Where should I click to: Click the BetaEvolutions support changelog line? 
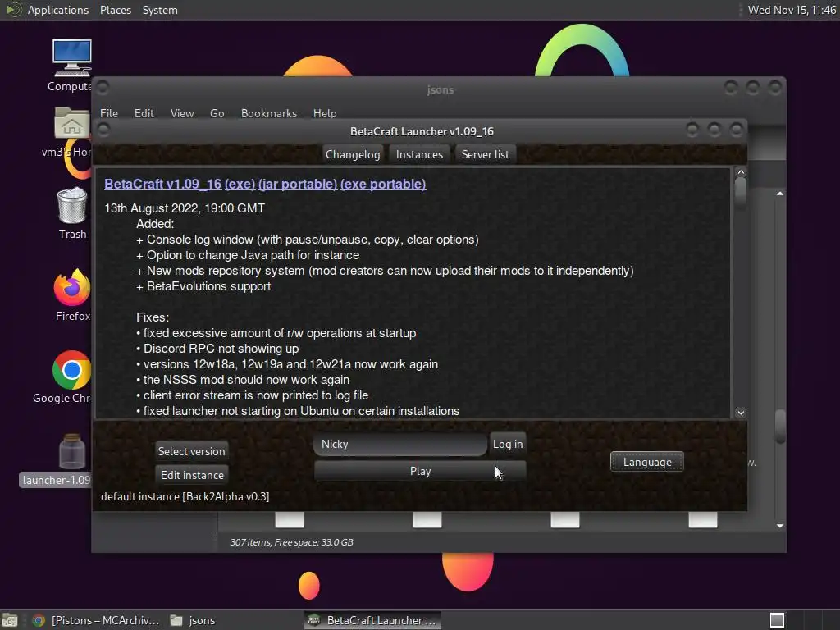pyautogui.click(x=203, y=286)
